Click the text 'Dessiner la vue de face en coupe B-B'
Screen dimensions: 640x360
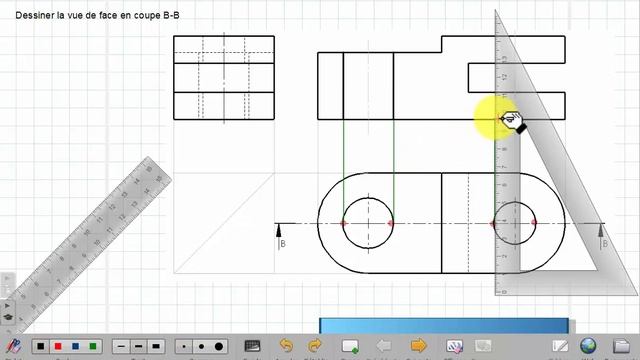click(97, 16)
